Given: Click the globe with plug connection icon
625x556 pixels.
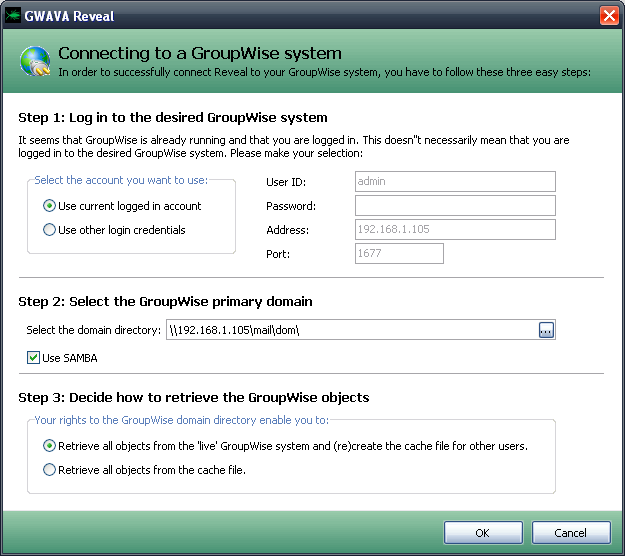Looking at the screenshot, I should [x=35, y=62].
